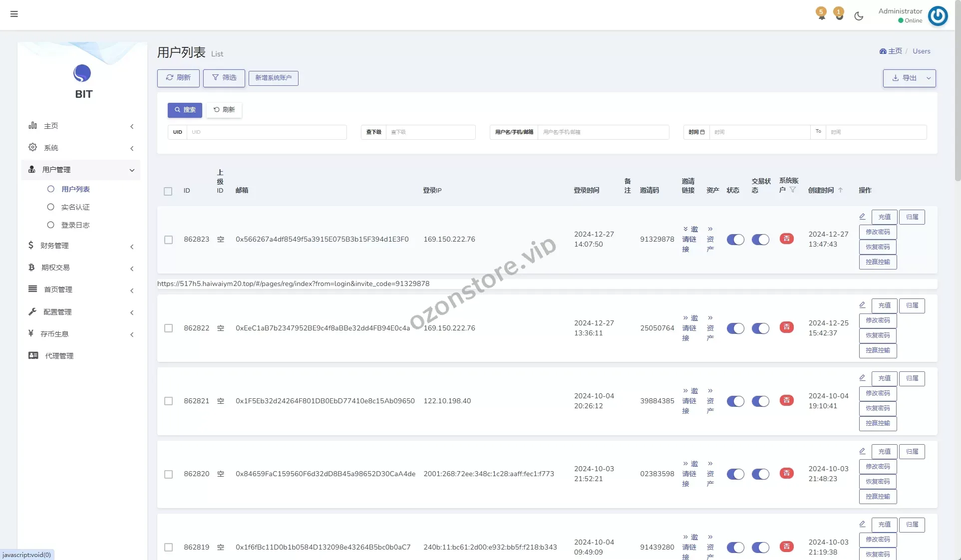Open first notification bell with badge 5
This screenshot has width=961, height=560.
[x=821, y=14]
